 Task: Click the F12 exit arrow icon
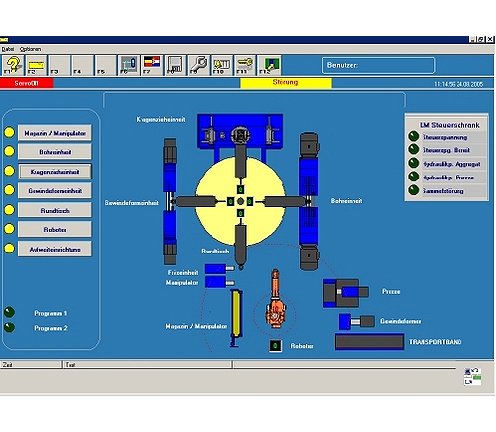tap(269, 65)
